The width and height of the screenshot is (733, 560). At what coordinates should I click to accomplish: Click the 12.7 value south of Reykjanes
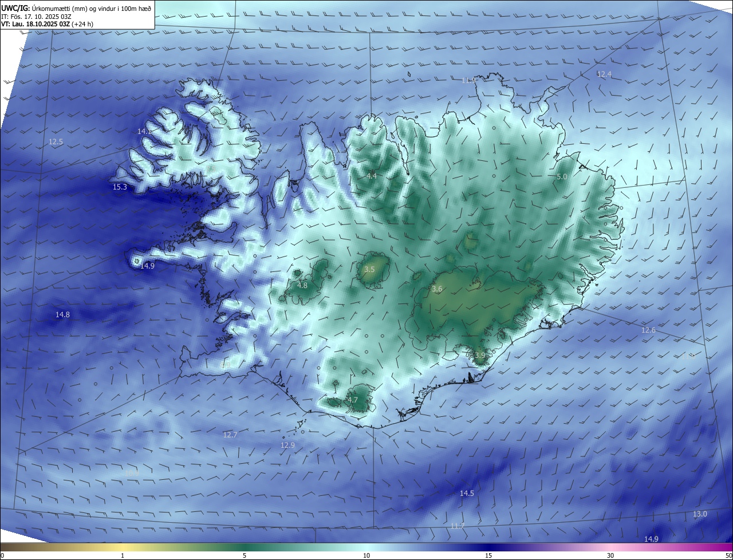point(230,435)
